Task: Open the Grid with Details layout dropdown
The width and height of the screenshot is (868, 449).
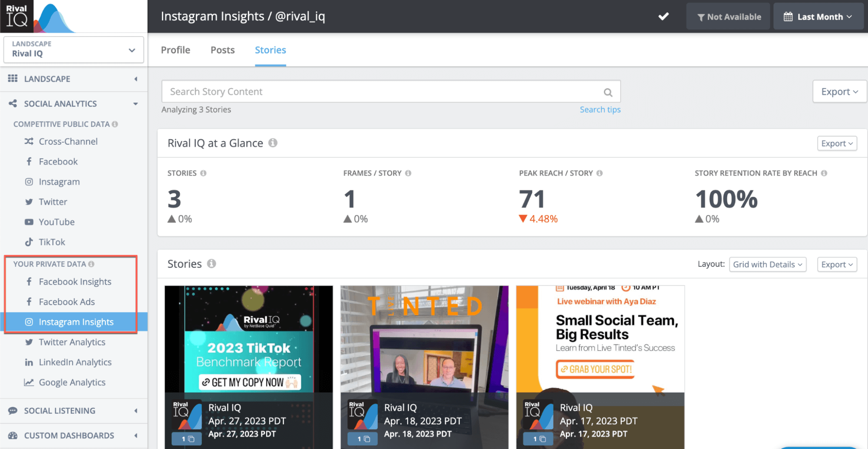Action: coord(767,264)
